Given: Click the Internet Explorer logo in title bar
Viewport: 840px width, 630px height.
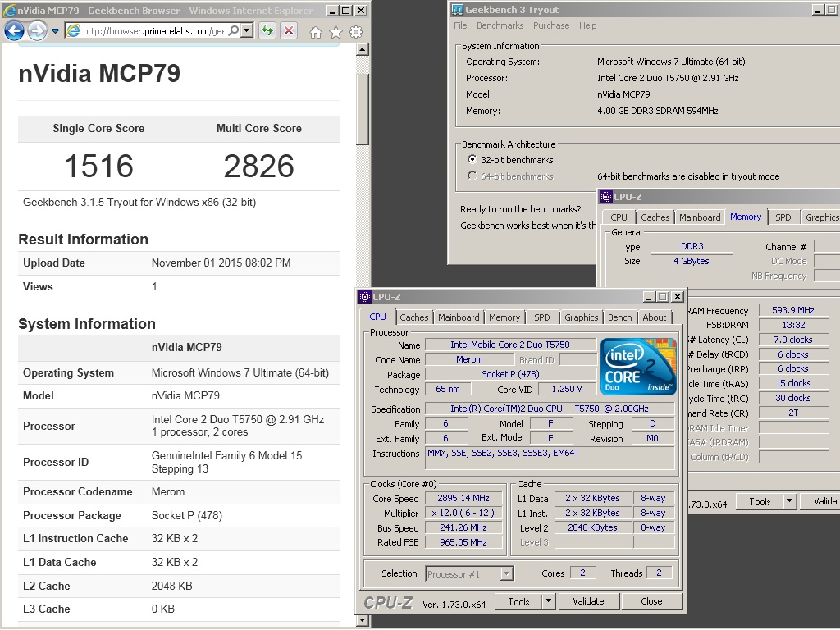Looking at the screenshot, I should [x=9, y=10].
